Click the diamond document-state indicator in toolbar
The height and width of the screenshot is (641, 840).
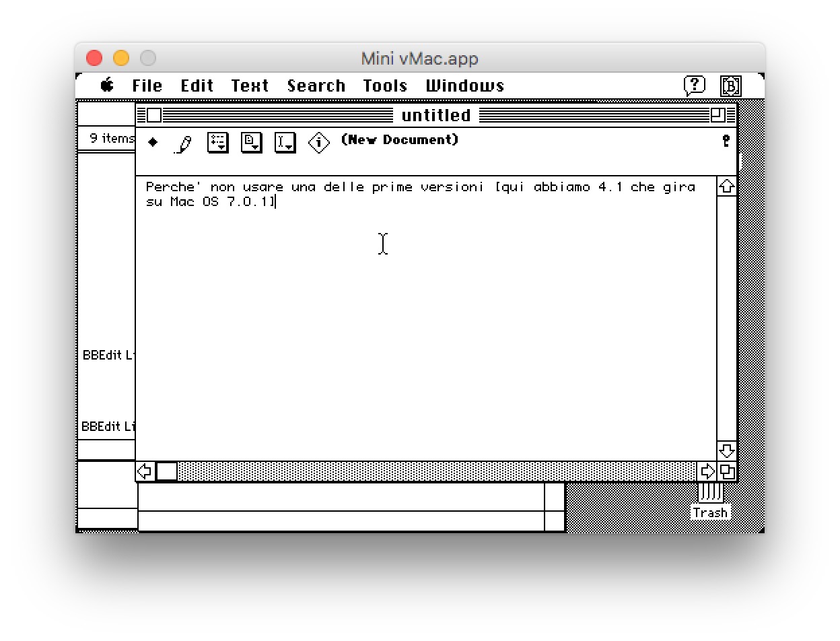153,143
